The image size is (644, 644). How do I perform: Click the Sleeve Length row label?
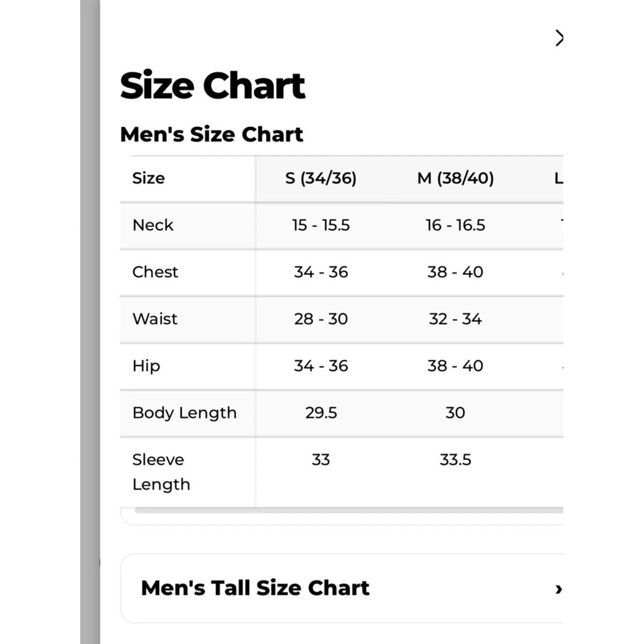tap(161, 472)
